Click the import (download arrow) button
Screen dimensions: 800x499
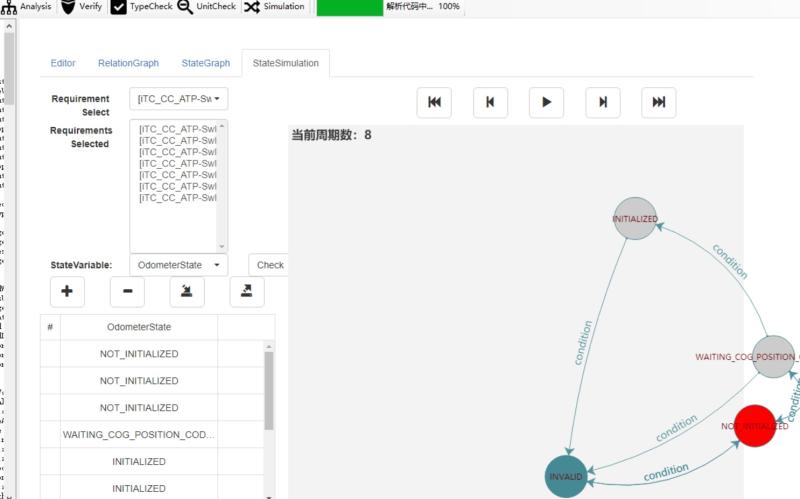pyautogui.click(x=187, y=292)
